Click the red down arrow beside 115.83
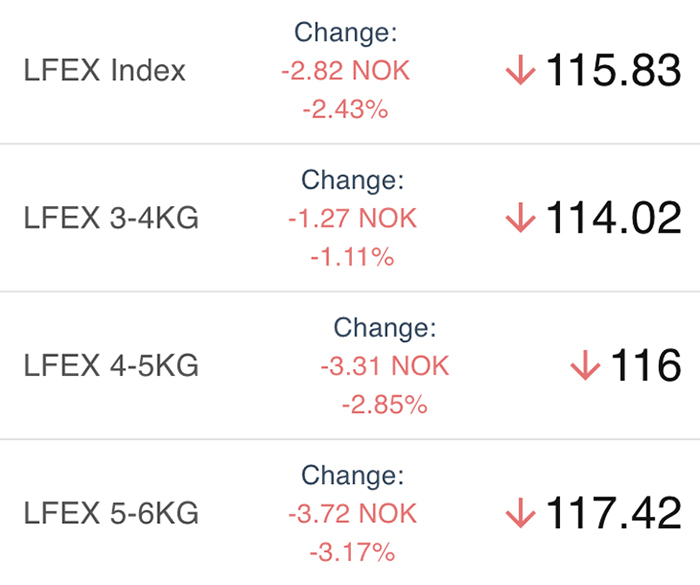This screenshot has width=700, height=585. tap(520, 70)
